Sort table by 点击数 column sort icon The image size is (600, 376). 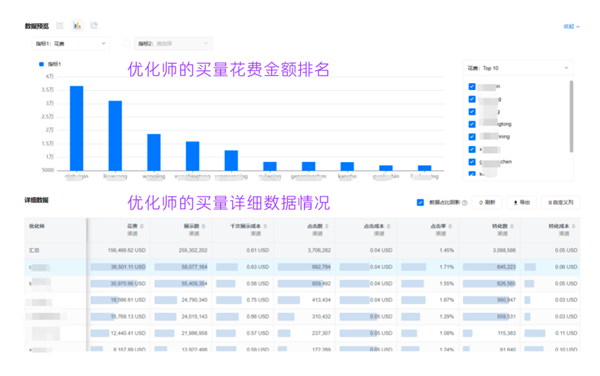point(327,226)
